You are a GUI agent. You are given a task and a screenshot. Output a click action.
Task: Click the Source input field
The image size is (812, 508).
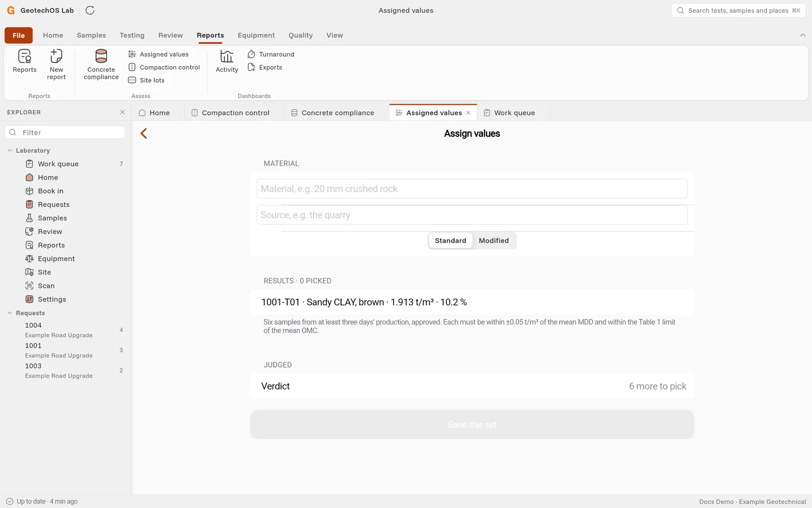click(x=472, y=215)
